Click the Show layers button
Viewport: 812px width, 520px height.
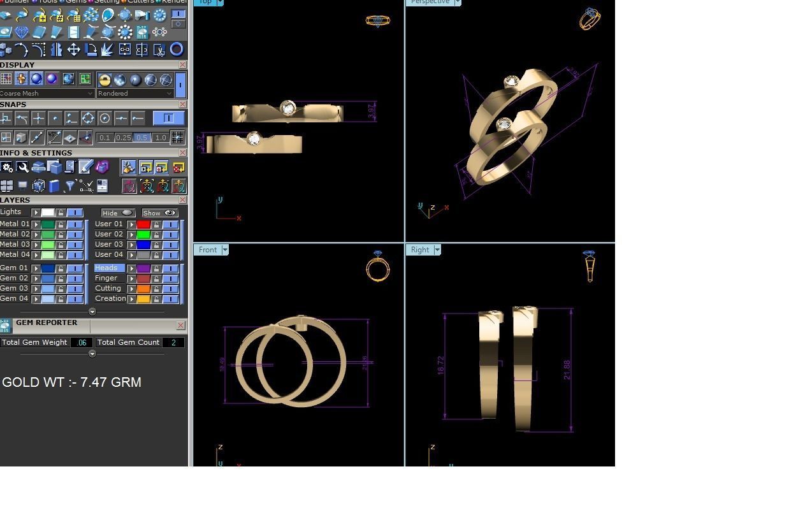click(159, 213)
